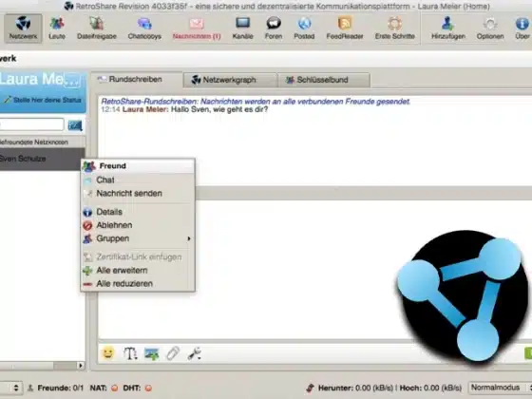Viewport: 532px width, 399px height.
Task: Click the Herunter/Hoch bandwidth rate indicator
Action: [x=384, y=388]
